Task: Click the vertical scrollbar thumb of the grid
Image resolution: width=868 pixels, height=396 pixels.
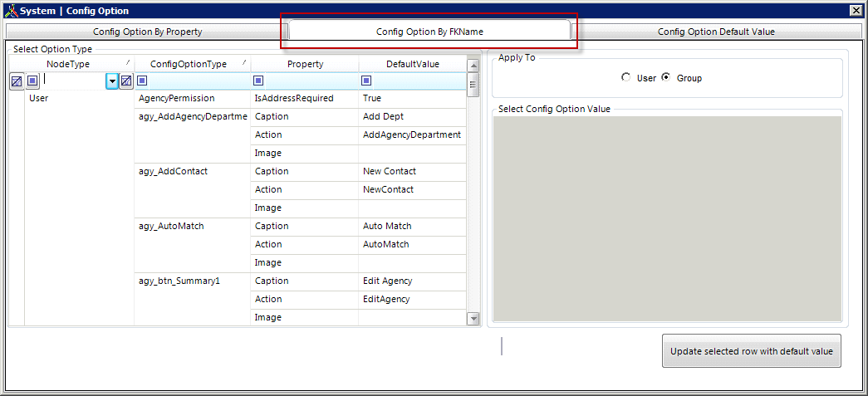Action: coord(473,85)
